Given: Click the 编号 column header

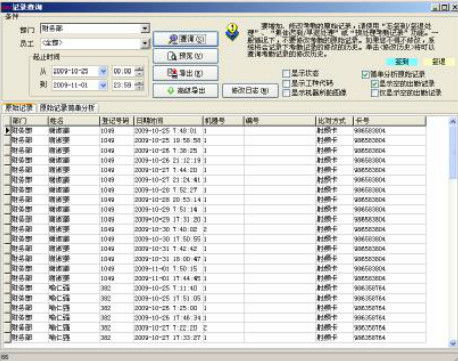Looking at the screenshot, I should coord(279,121).
